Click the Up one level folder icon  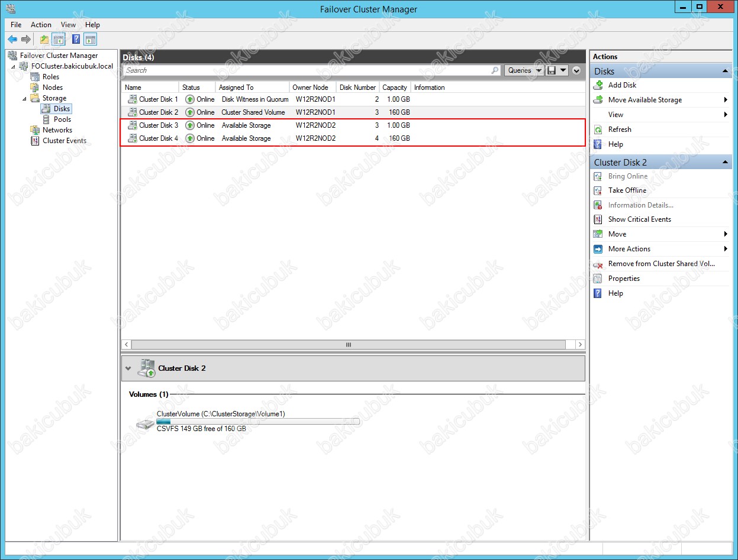[x=44, y=40]
